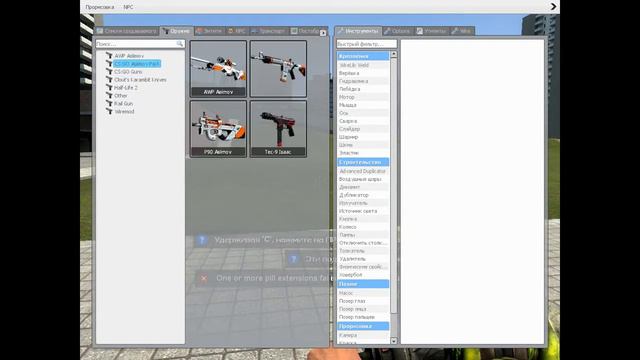Select the Шарнир tool
Screen dimensions: 640x360
pyautogui.click(x=363, y=137)
